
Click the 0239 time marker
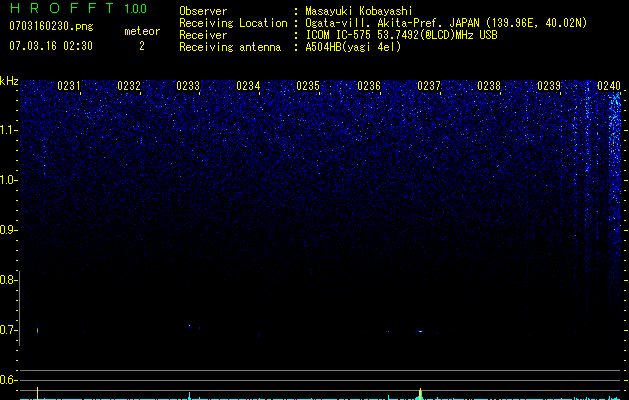point(549,85)
